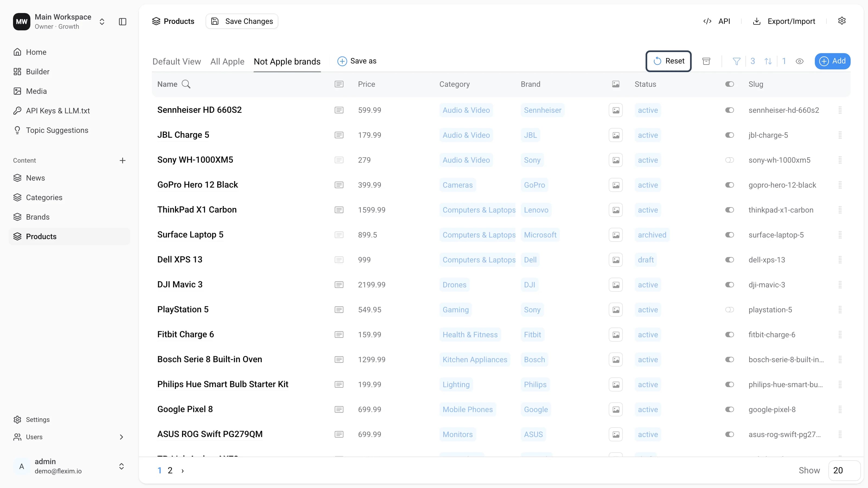
Task: Open description icon for ASUS ROG Swift PG279QM
Action: coord(339,434)
